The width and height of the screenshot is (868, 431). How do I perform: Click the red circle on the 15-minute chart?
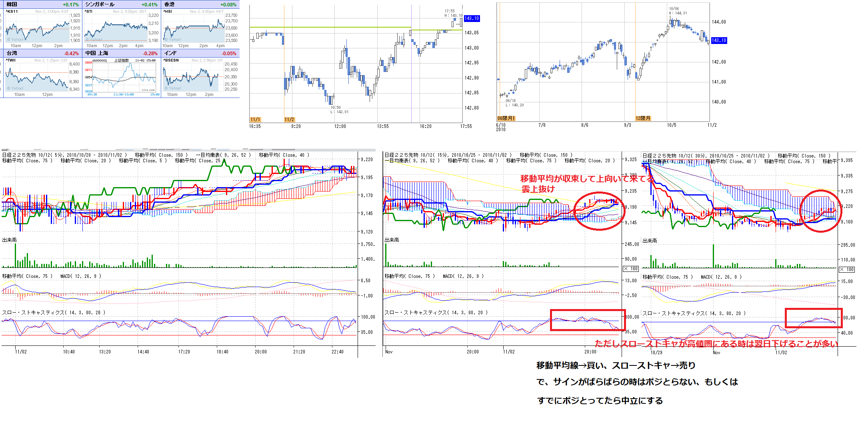[599, 211]
